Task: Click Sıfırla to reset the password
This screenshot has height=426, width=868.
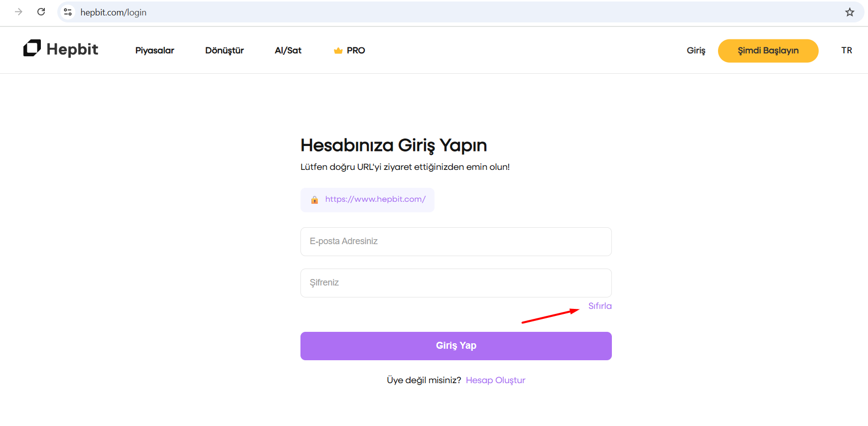Action: (x=599, y=306)
